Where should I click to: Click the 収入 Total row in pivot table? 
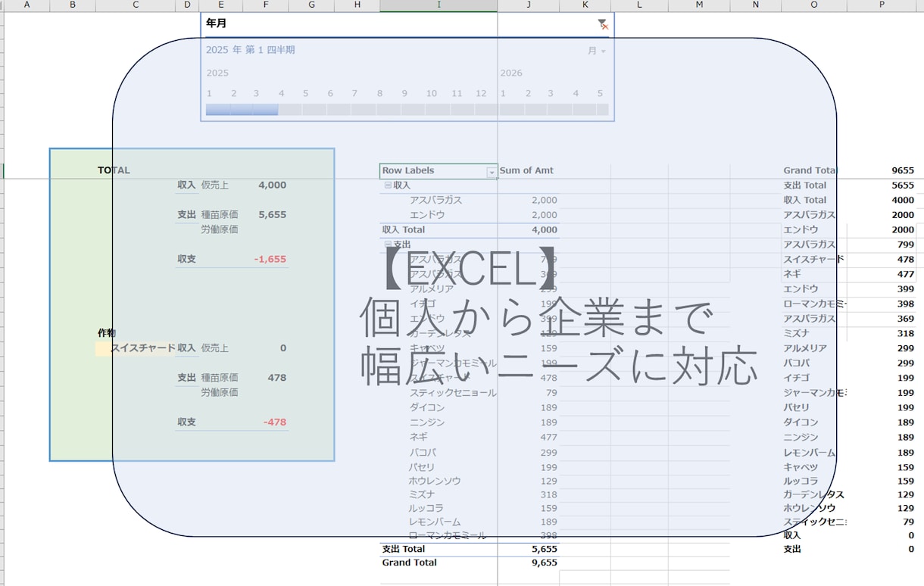[470, 229]
